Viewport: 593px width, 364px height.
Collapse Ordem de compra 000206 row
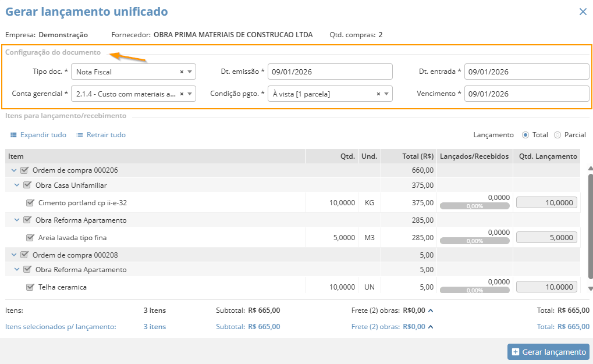point(13,170)
